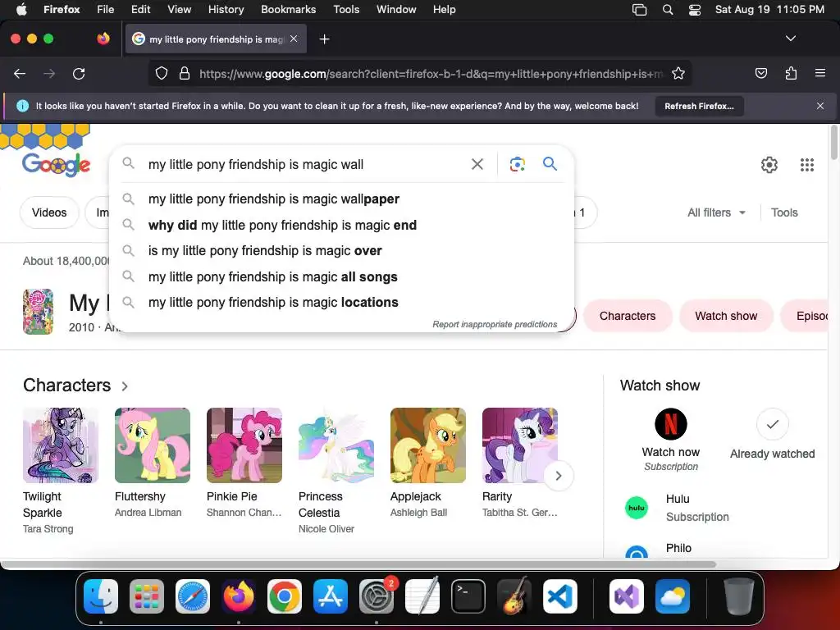
Task: Click Report inappropriate predictions link
Action: click(495, 324)
